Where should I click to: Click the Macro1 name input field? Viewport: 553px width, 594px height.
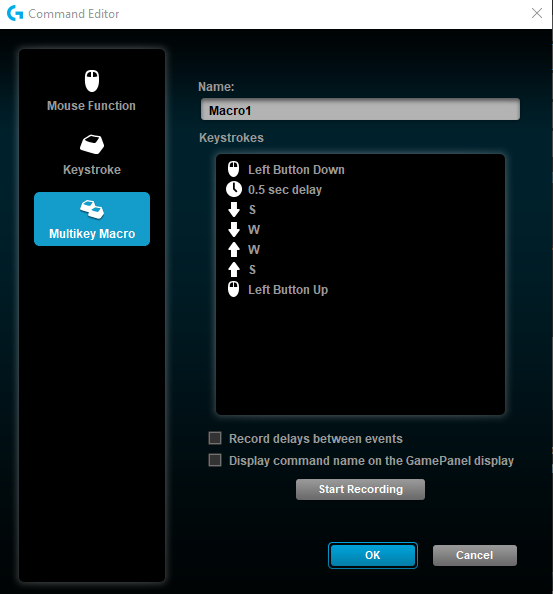pos(360,110)
